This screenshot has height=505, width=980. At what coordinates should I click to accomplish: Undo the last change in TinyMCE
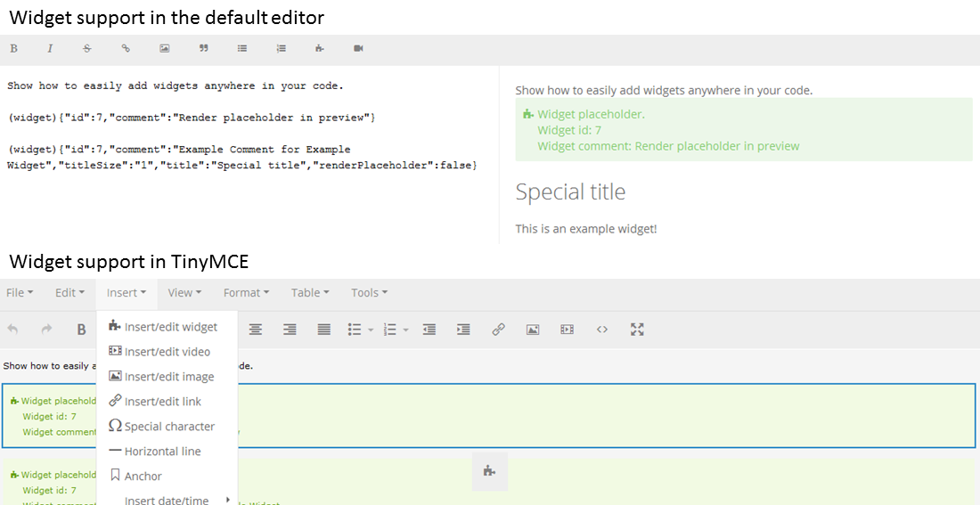point(13,330)
